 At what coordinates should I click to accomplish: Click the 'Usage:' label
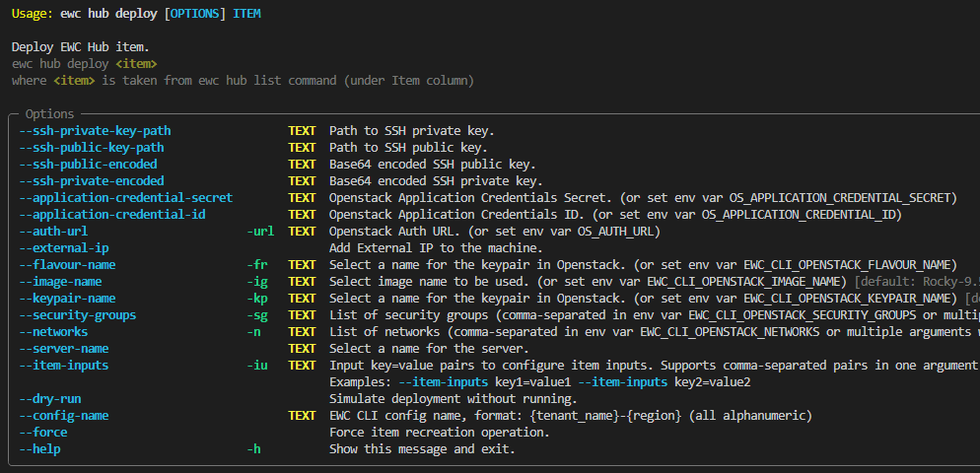[33, 14]
